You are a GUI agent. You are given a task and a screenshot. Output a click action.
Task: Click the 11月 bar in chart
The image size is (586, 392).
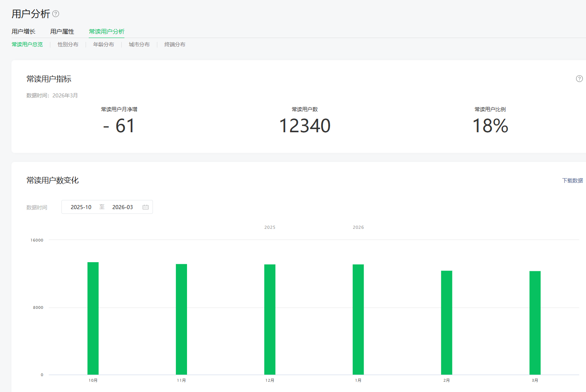181,319
